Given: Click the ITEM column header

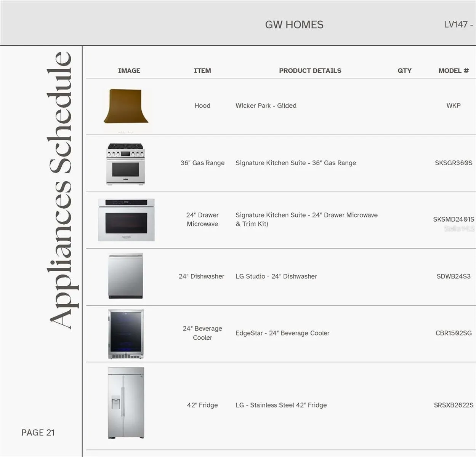Looking at the screenshot, I should (x=202, y=70).
